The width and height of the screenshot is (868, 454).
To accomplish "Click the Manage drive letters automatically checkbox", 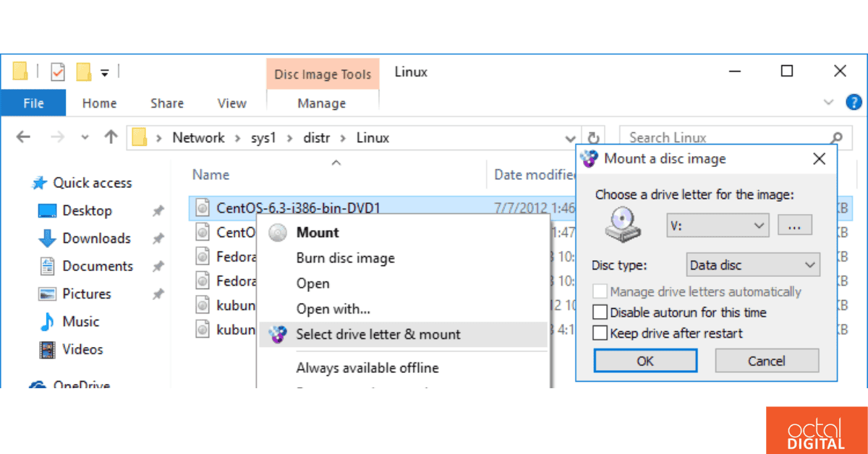I will [599, 292].
